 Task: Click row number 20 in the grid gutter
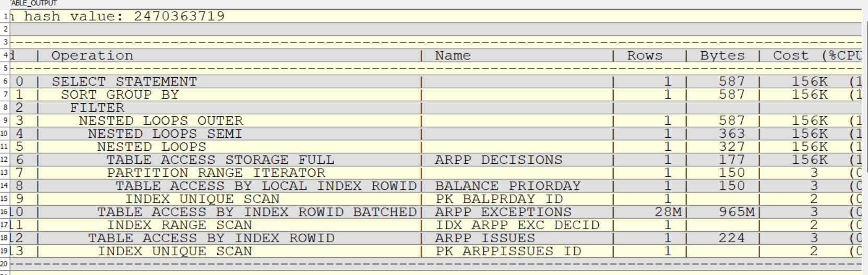tap(5, 264)
